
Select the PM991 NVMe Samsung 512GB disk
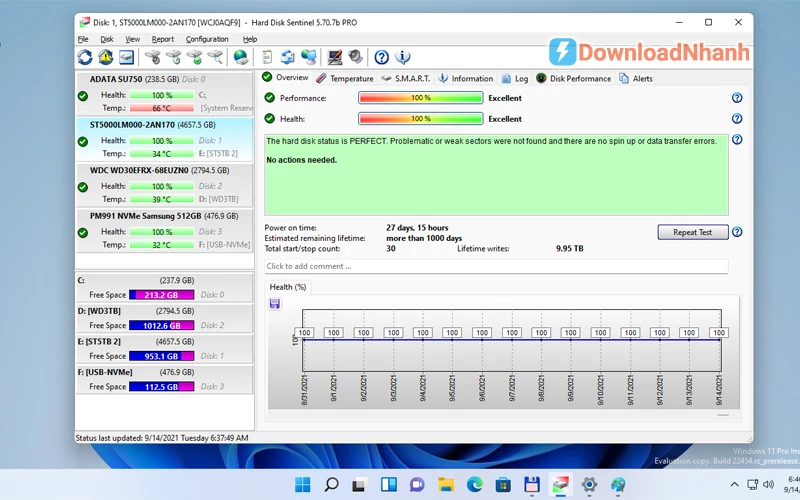coord(164,231)
